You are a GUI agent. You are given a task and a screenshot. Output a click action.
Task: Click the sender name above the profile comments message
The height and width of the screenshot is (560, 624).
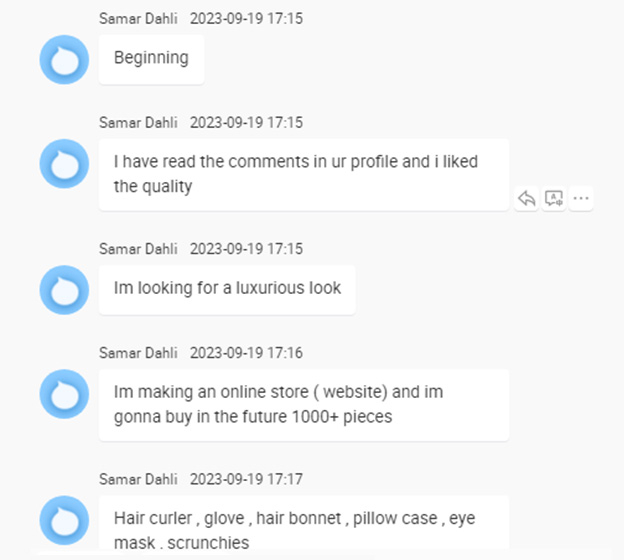click(x=138, y=123)
